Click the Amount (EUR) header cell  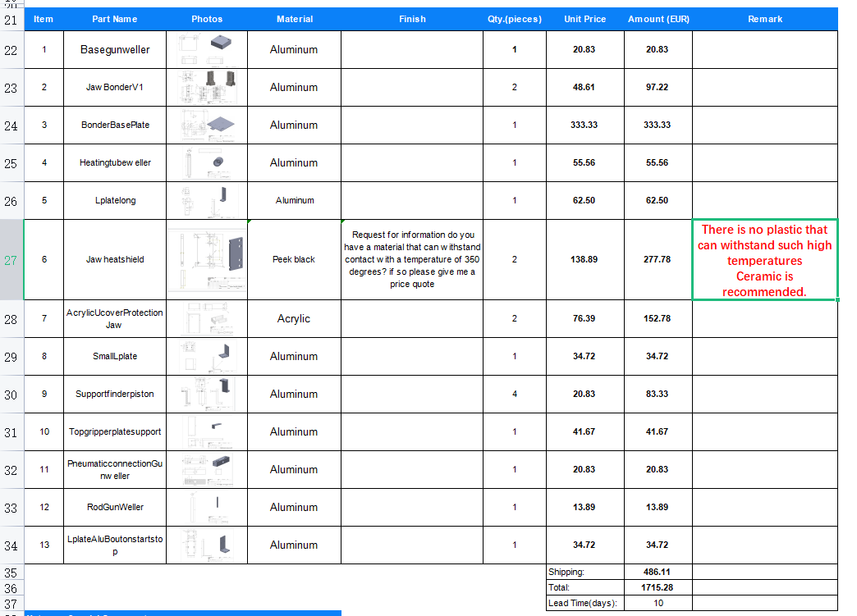658,19
